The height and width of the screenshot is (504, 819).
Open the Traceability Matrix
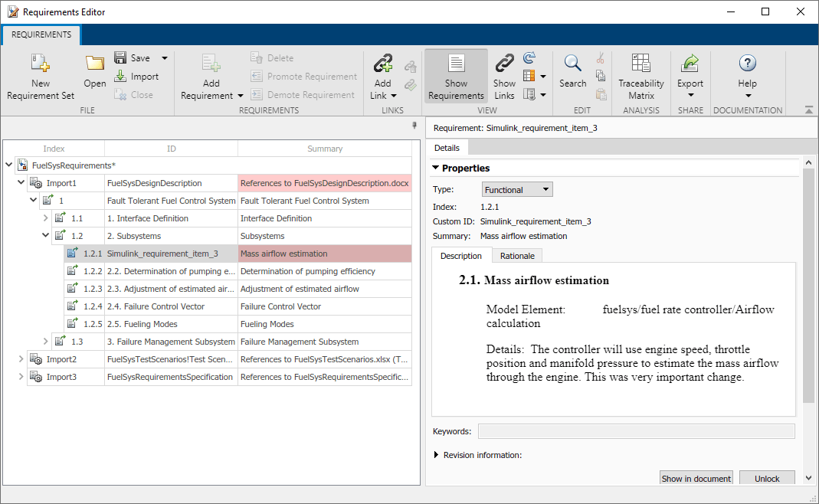point(641,64)
